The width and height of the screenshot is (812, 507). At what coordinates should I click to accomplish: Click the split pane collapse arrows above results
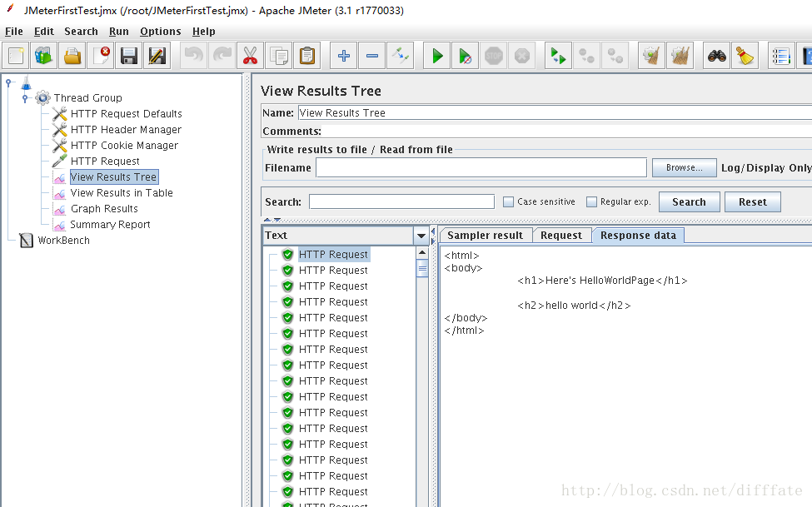[x=272, y=220]
